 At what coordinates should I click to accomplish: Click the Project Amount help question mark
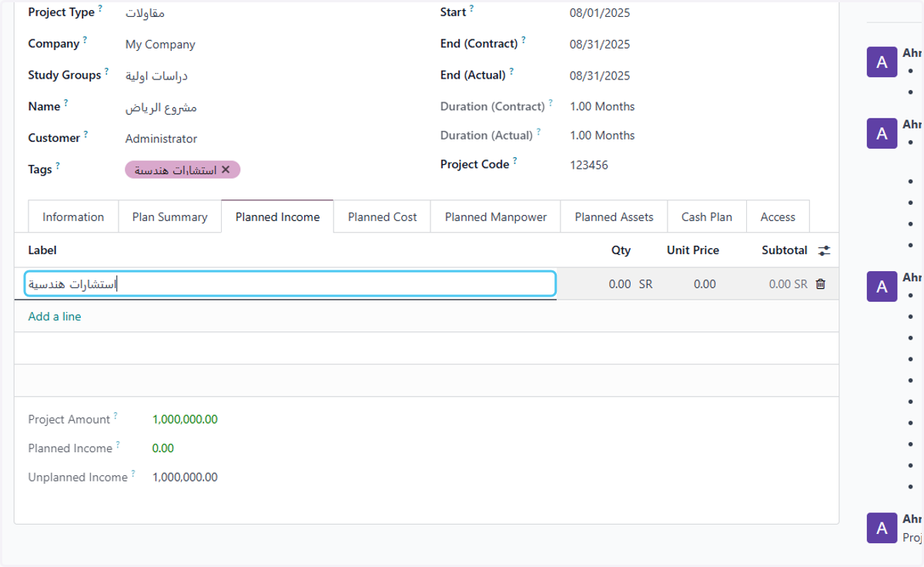point(116,416)
